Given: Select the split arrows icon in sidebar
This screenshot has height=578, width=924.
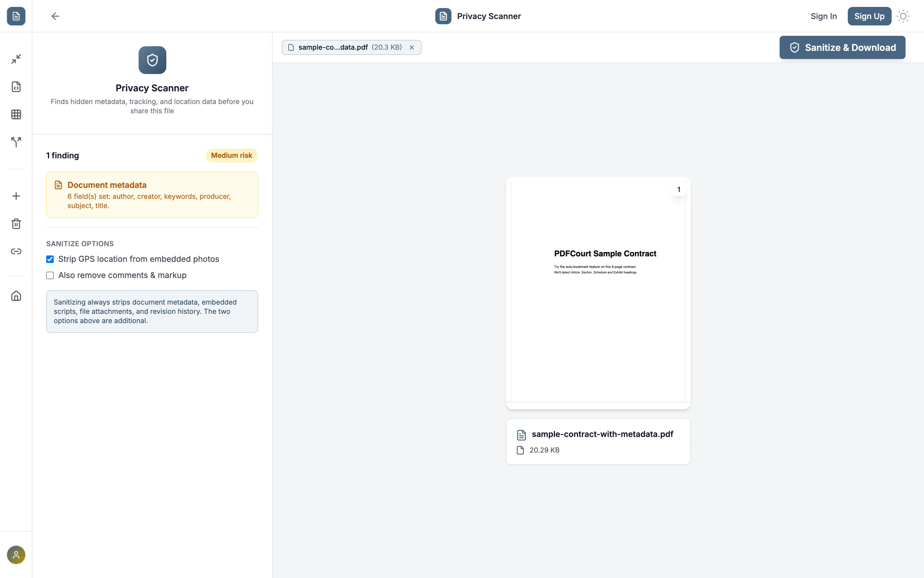Looking at the screenshot, I should click(x=16, y=142).
